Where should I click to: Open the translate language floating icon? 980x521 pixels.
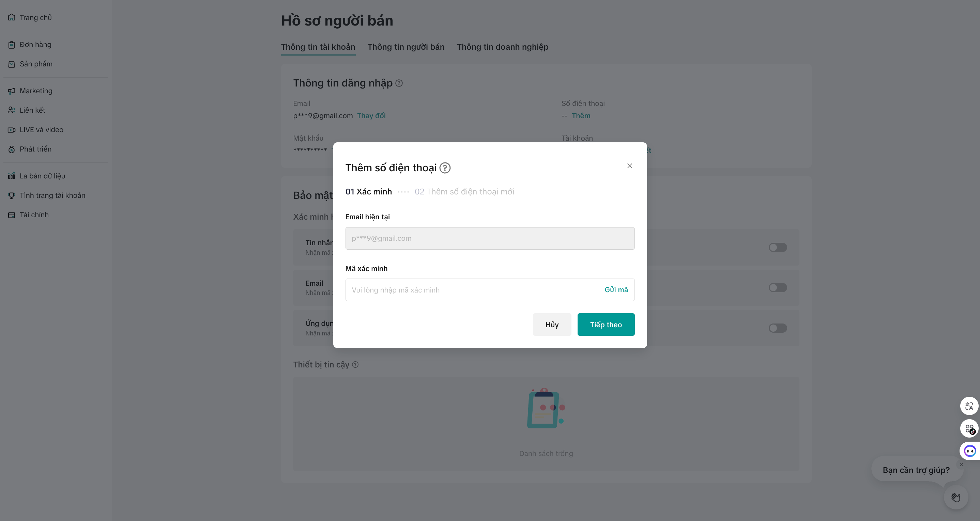click(969, 406)
